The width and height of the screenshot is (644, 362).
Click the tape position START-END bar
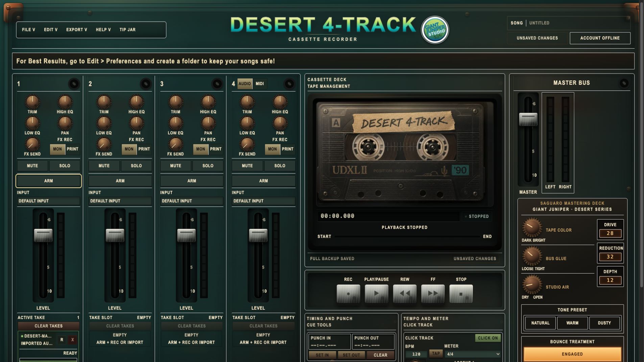pos(407,237)
